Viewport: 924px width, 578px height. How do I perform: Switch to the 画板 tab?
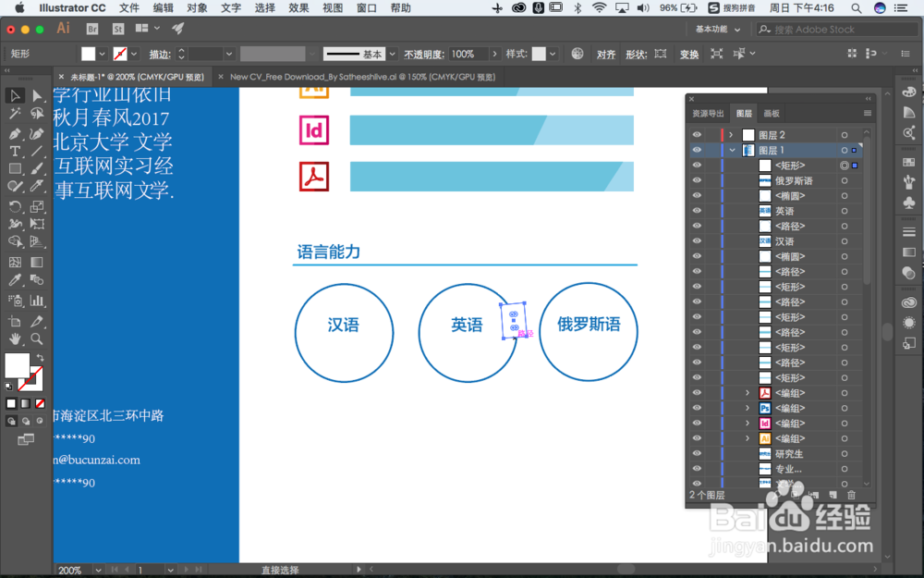tap(772, 113)
